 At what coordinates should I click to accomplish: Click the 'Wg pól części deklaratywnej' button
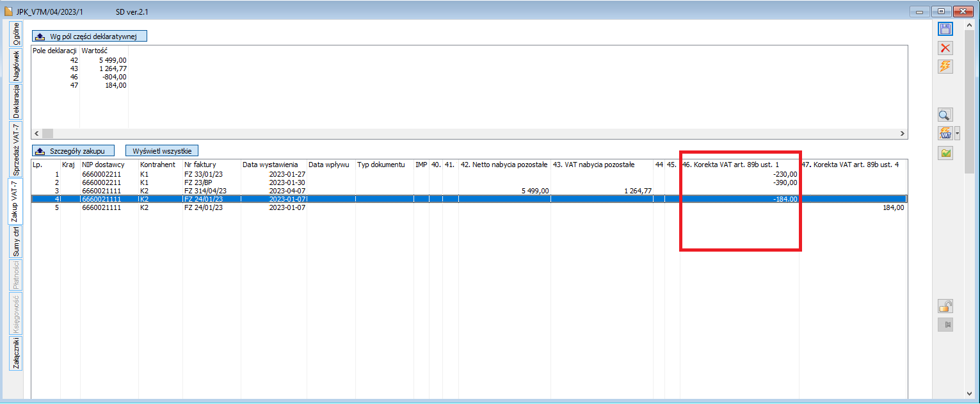(x=90, y=36)
